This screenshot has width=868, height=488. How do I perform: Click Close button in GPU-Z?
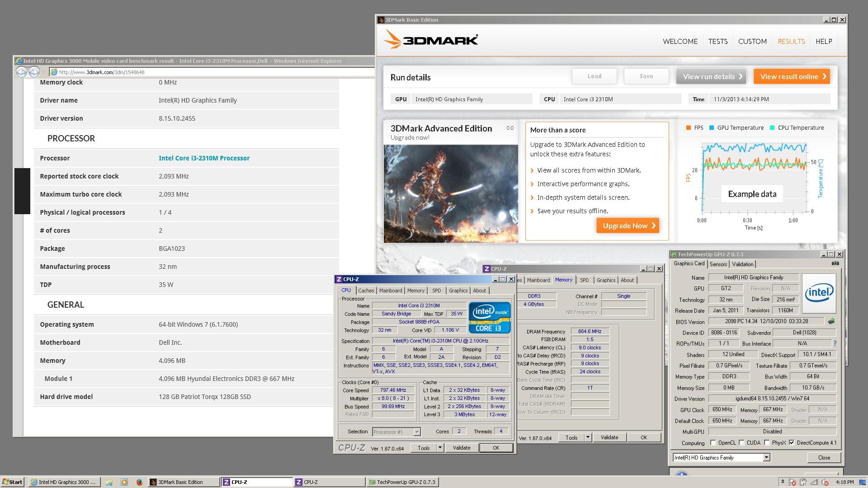pyautogui.click(x=824, y=458)
